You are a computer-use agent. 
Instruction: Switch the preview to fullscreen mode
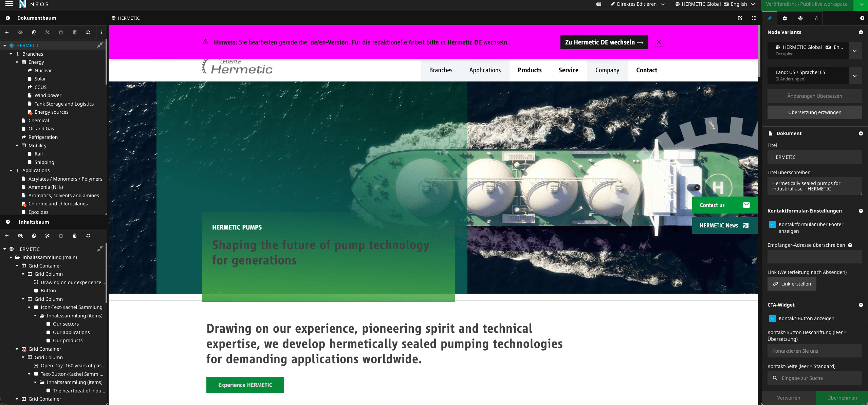(x=754, y=18)
